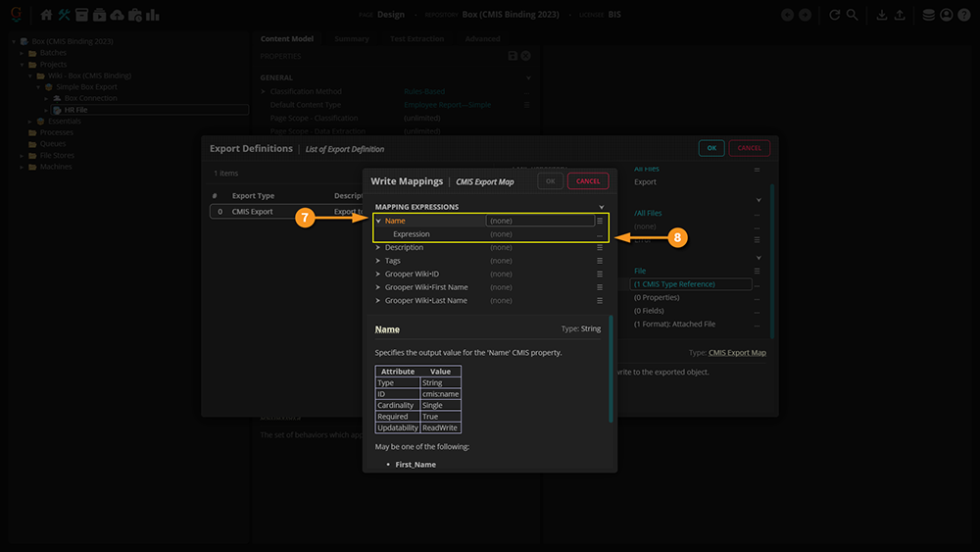Click the Home icon in the top toolbar
980x552 pixels.
click(x=46, y=15)
